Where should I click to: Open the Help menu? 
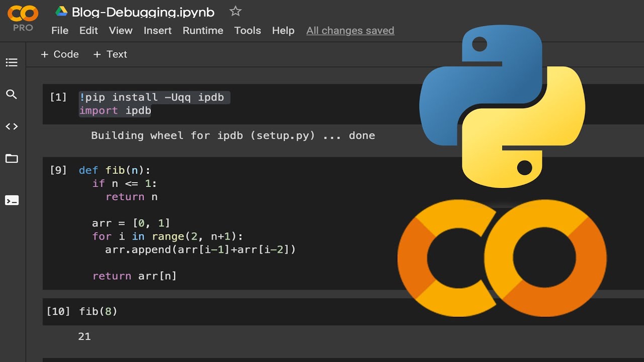pos(283,30)
